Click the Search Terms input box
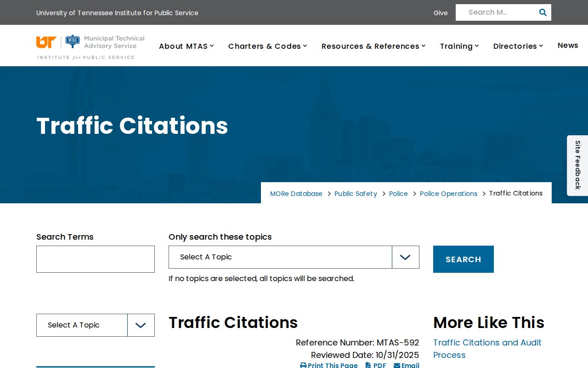Image resolution: width=588 pixels, height=368 pixels. pyautogui.click(x=96, y=259)
